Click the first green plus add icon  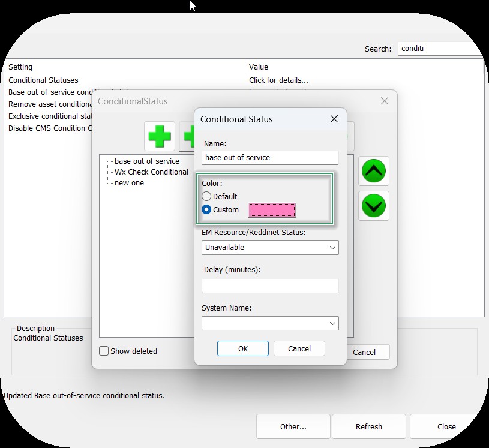160,136
